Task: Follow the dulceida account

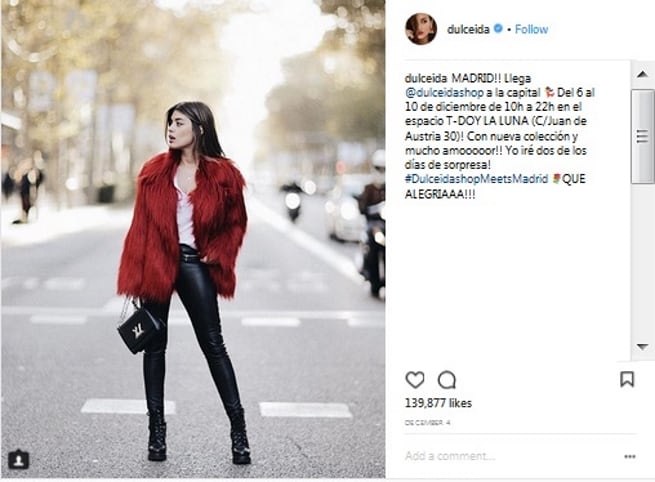Action: tap(531, 29)
